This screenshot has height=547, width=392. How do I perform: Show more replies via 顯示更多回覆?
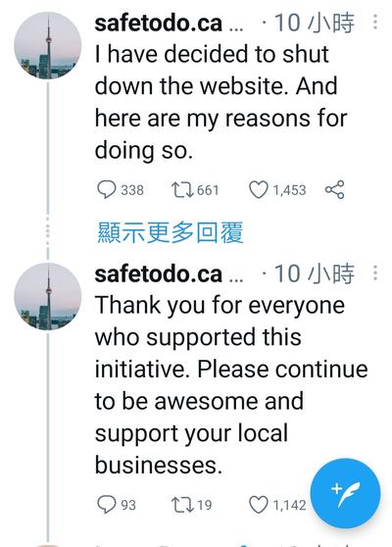click(x=170, y=232)
